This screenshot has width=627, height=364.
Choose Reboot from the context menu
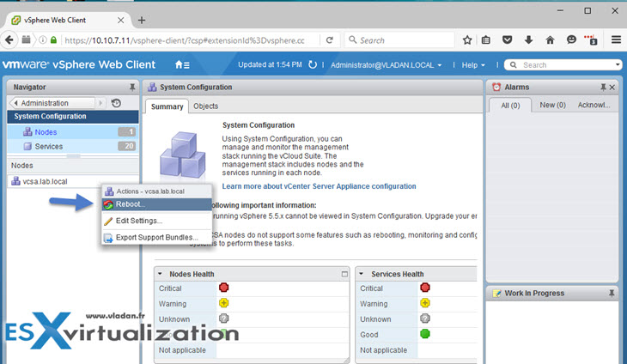156,204
